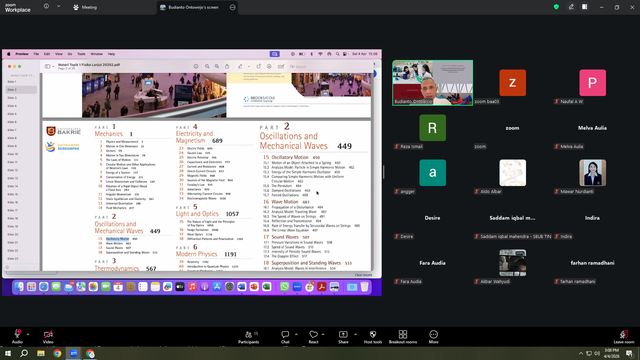Click Aldo Albar profile picture
The width and height of the screenshot is (640, 360).
point(512,173)
